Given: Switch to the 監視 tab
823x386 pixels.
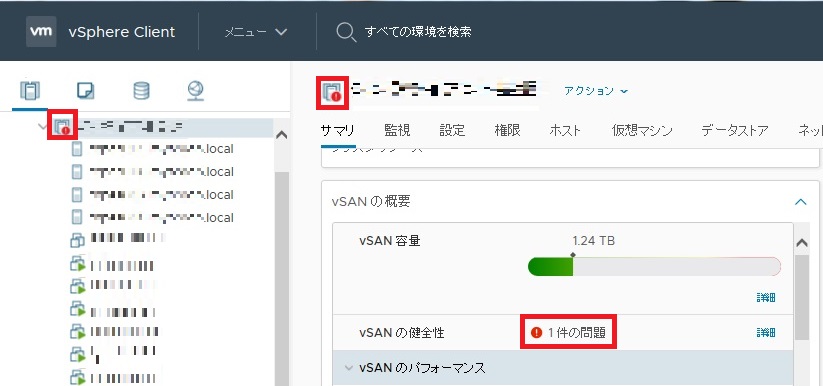Looking at the screenshot, I should pos(397,130).
